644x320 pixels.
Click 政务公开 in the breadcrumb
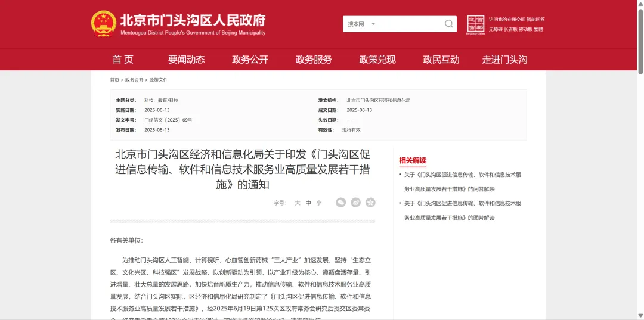tap(134, 80)
